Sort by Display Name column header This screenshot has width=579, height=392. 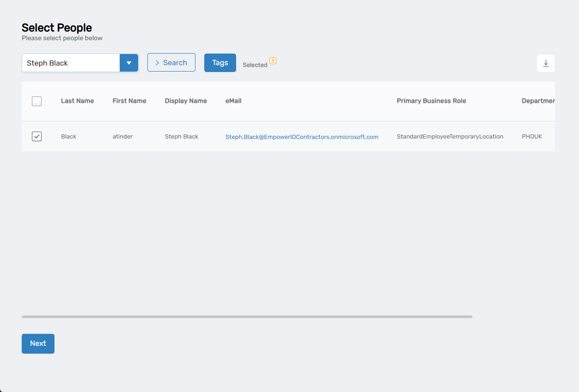pyautogui.click(x=186, y=101)
